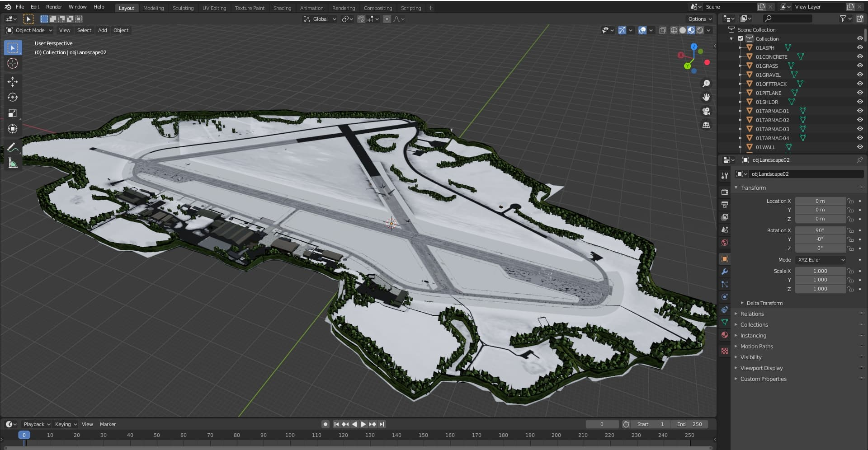Open the Render menu

click(54, 7)
